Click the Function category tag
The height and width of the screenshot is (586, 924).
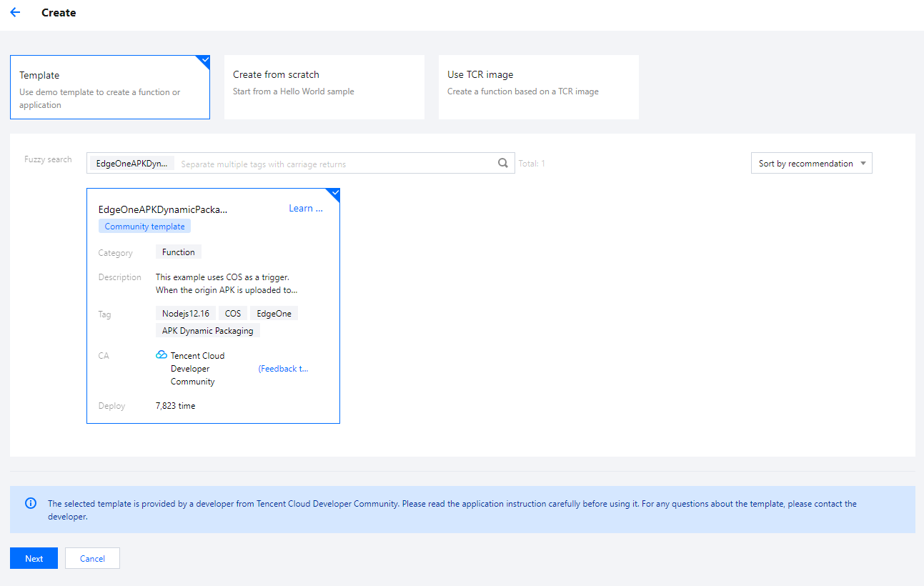tap(179, 252)
